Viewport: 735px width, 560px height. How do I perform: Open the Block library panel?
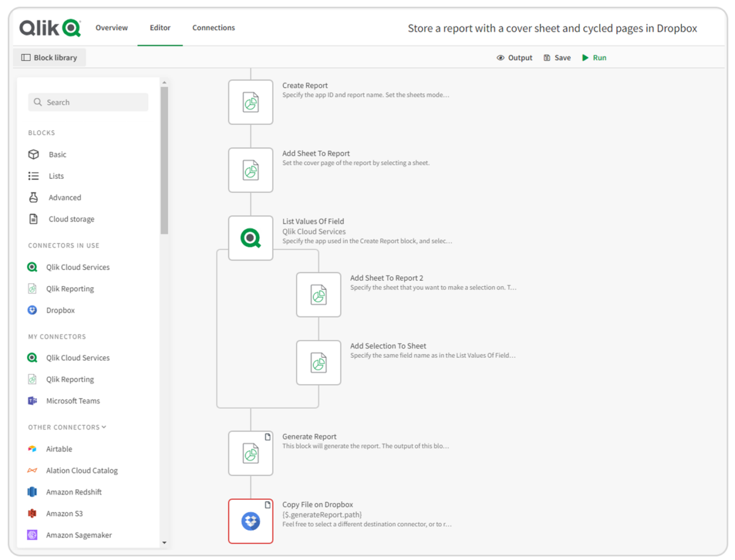(x=50, y=58)
